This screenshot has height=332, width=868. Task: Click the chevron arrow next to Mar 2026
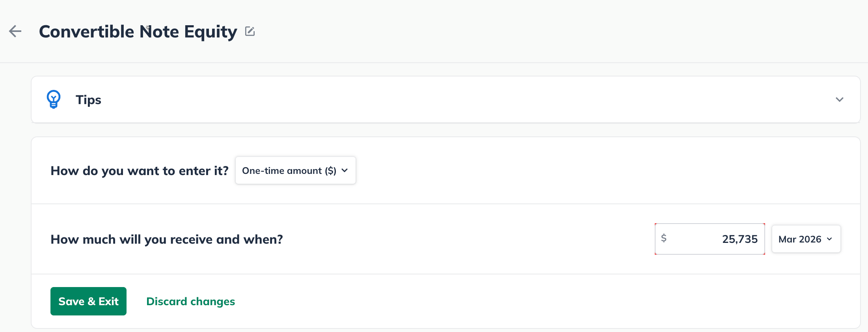pyautogui.click(x=829, y=239)
